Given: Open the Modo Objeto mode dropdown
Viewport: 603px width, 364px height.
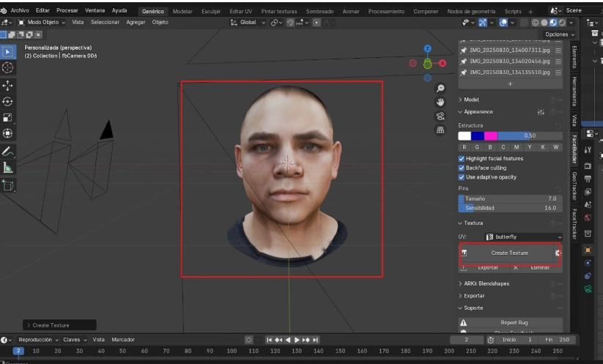Looking at the screenshot, I should [x=42, y=22].
